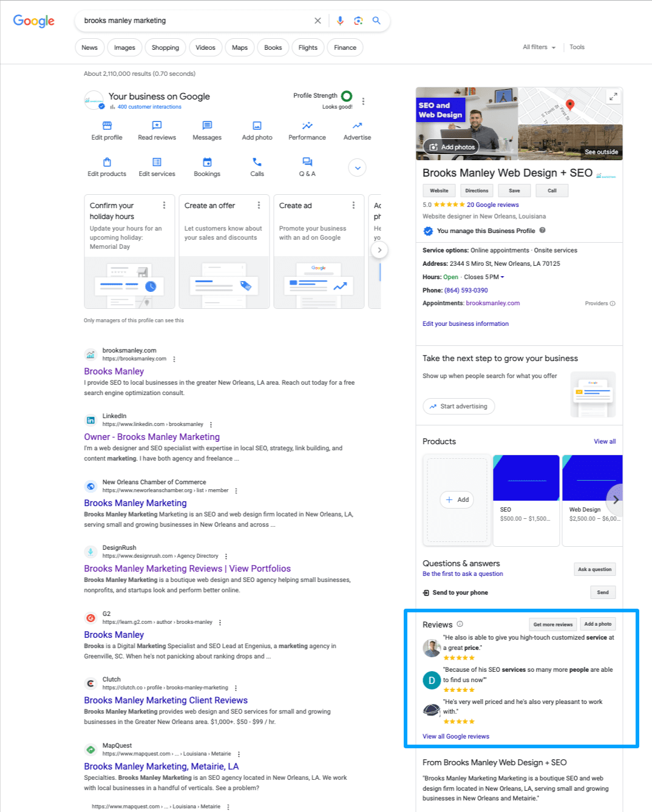Viewport: 652px width, 812px height.
Task: Open Google Lens image search icon
Action: point(358,21)
